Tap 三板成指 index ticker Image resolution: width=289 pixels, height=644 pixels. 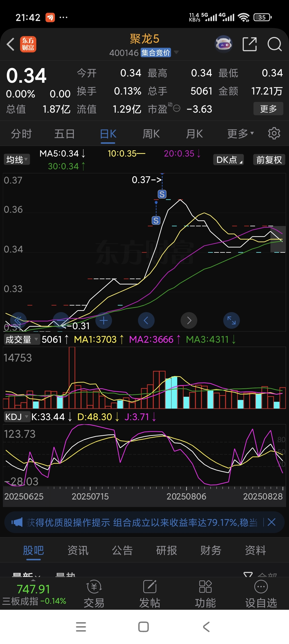[34, 594]
